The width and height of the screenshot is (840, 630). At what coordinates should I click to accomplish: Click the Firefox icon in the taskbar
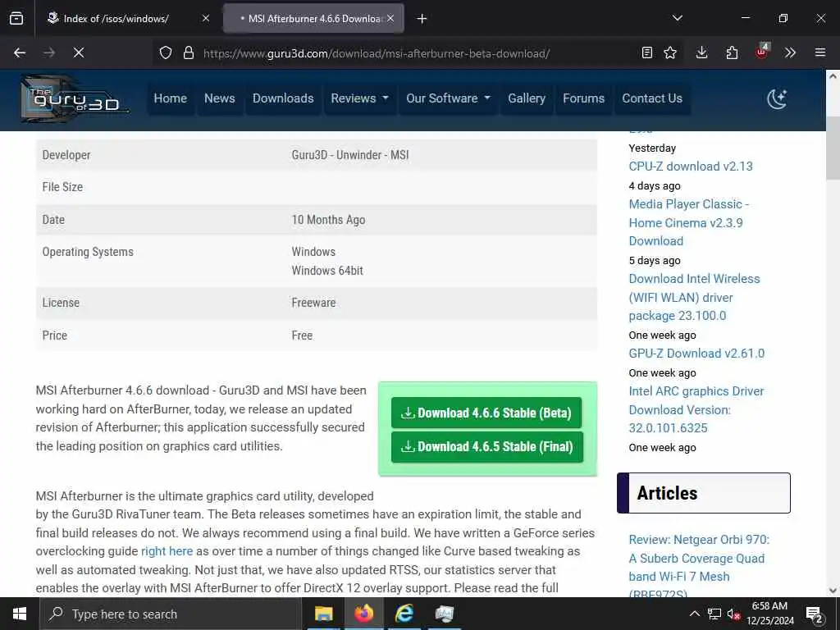tap(363, 614)
